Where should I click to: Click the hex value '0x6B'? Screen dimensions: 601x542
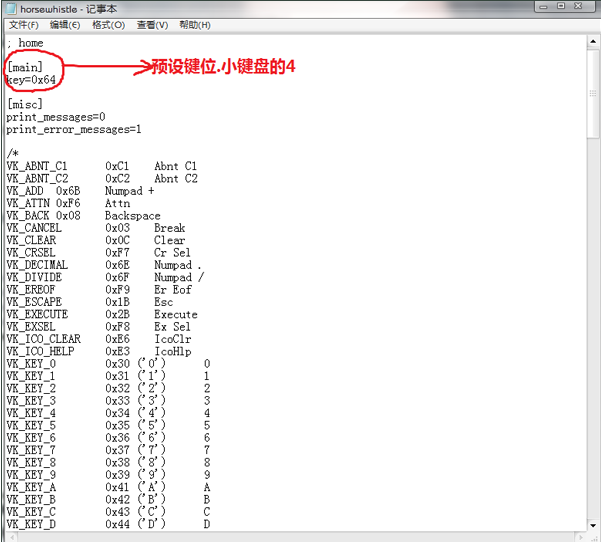pos(68,191)
